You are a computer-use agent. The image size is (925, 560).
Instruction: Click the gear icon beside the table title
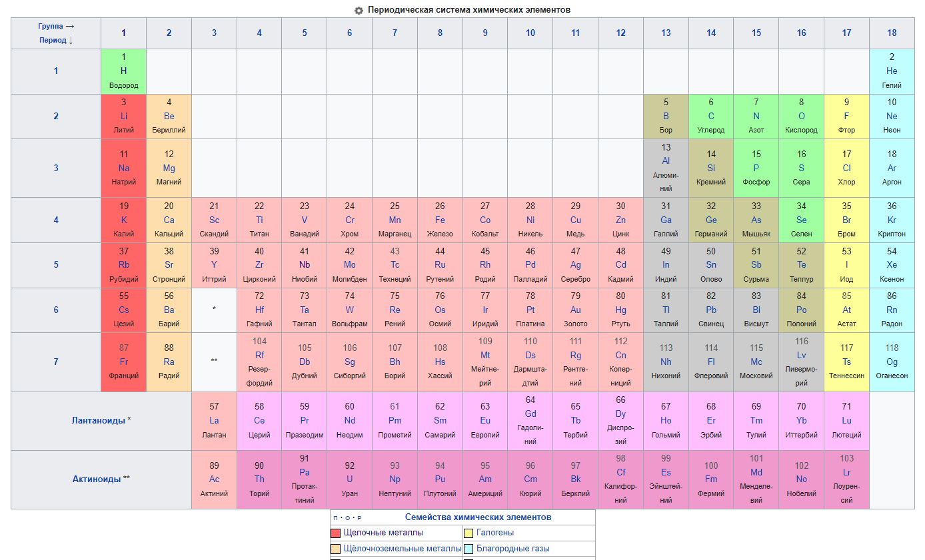pos(359,11)
